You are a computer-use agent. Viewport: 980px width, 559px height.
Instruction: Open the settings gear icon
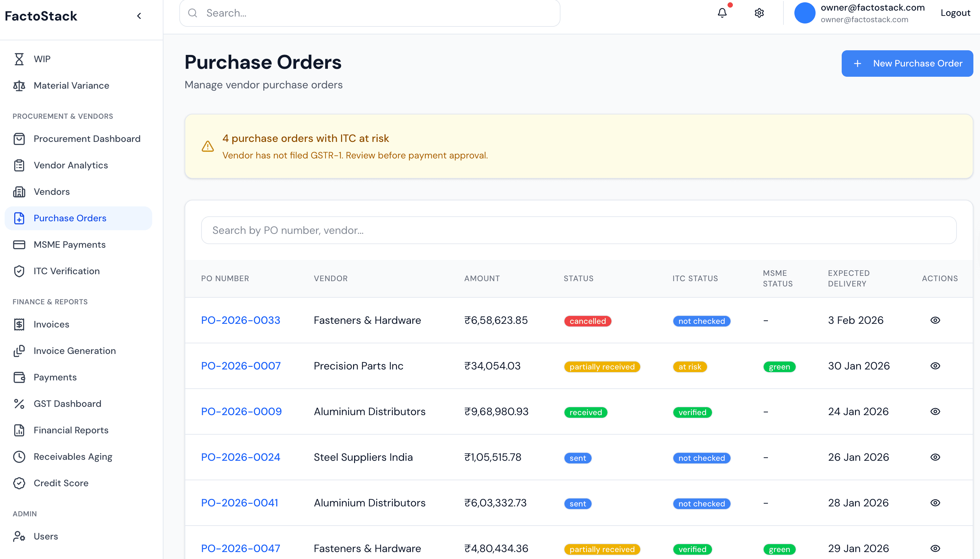[759, 13]
